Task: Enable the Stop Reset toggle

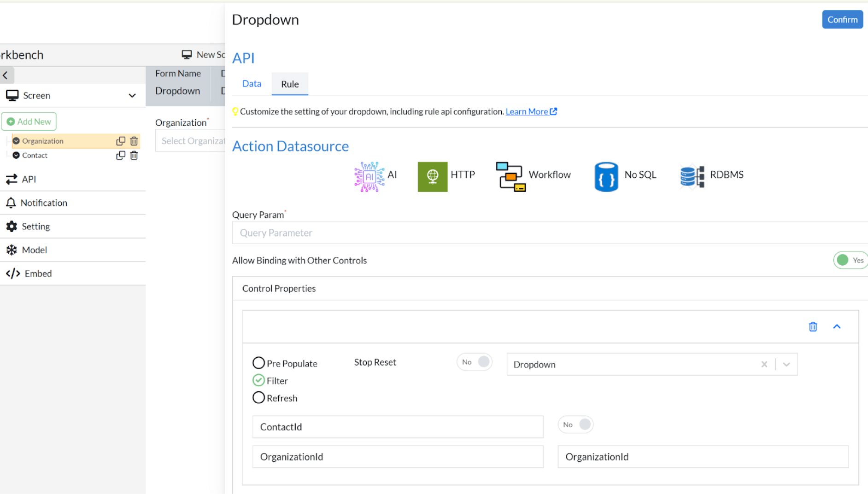Action: point(475,362)
